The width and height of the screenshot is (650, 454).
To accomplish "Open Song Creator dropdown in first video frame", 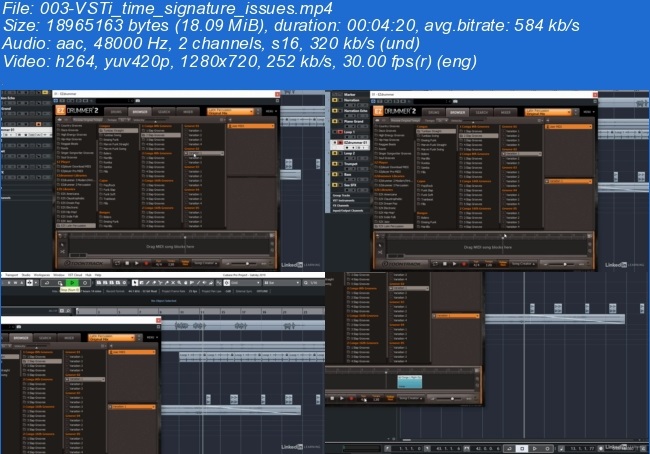I will tap(205, 263).
